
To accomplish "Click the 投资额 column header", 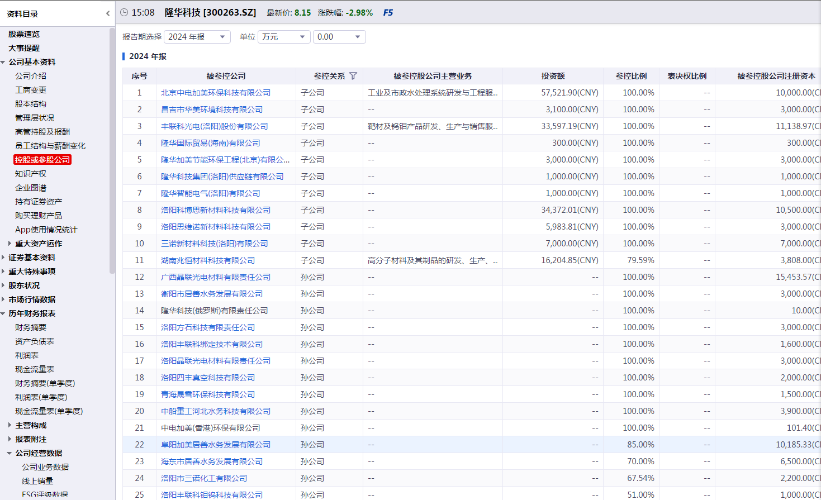I will [553, 76].
